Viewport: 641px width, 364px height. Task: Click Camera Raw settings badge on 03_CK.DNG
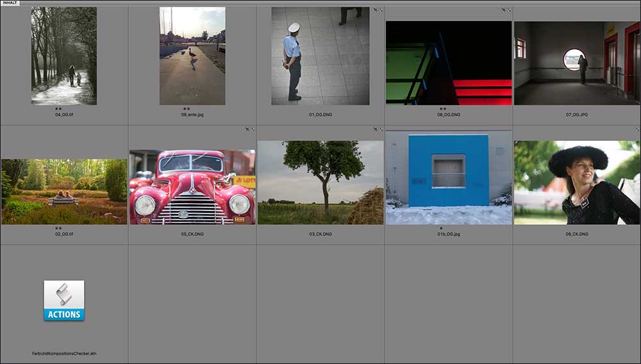pos(381,129)
